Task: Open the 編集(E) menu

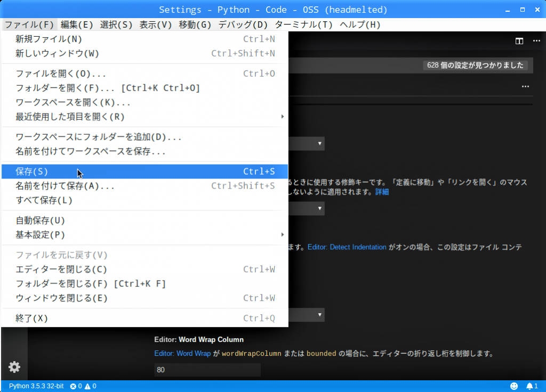Action: pos(77,24)
